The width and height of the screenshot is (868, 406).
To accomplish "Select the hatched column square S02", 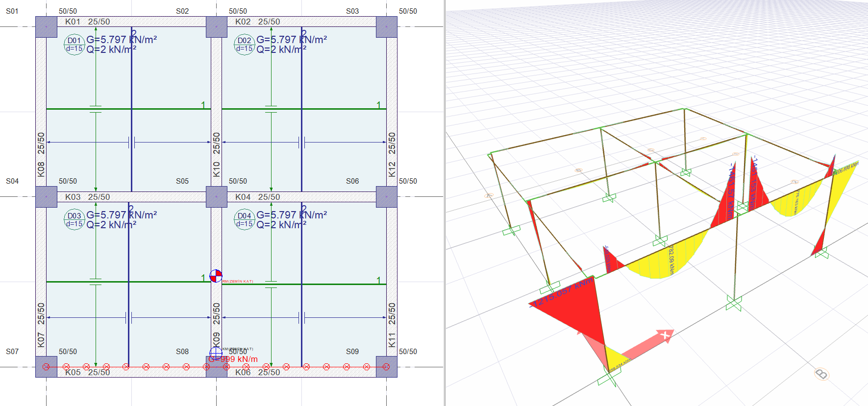I will click(217, 27).
